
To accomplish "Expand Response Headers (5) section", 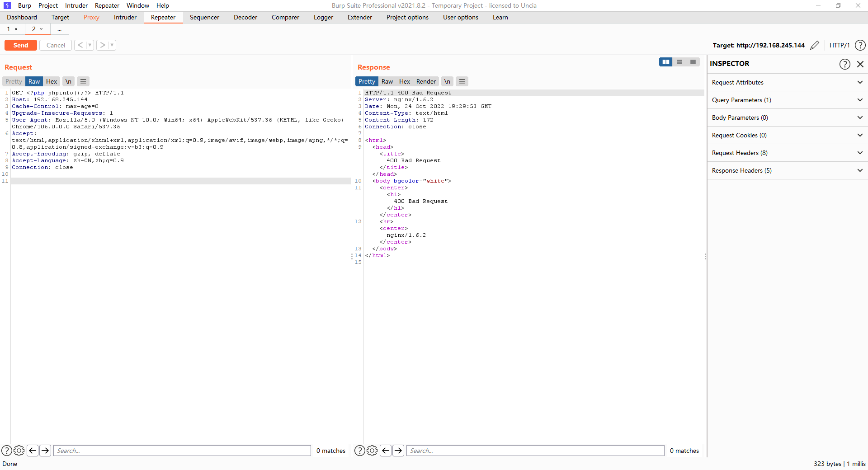I will click(788, 170).
